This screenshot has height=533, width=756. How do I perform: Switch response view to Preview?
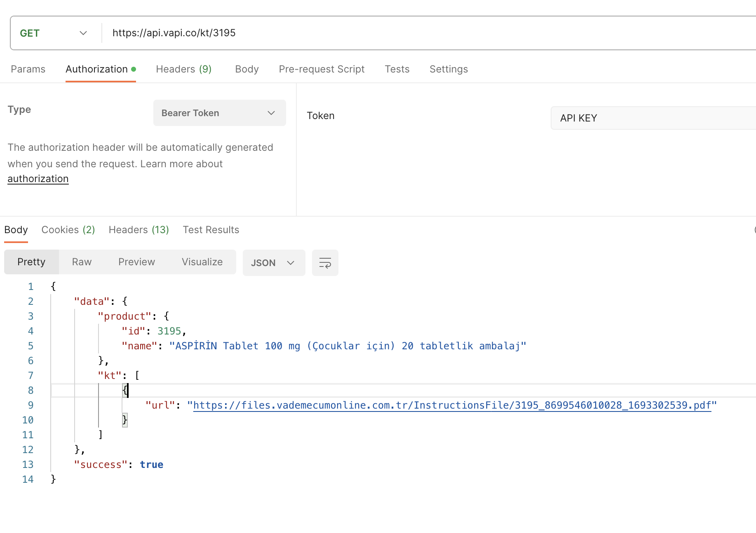pos(136,262)
